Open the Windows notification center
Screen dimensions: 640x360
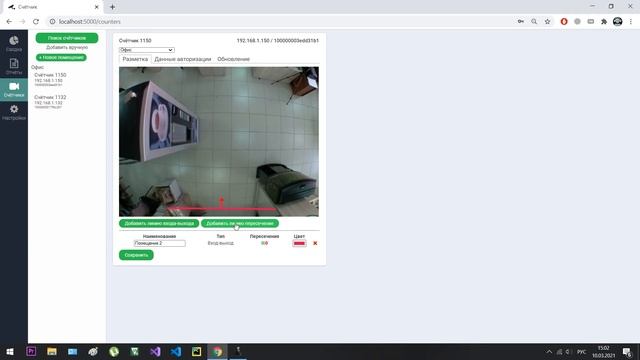click(627, 351)
